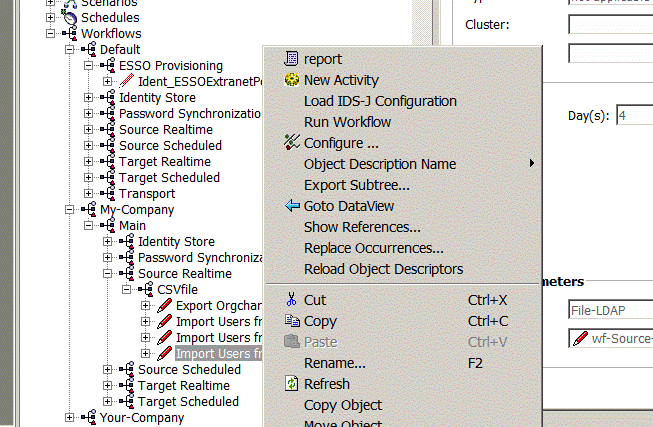Viewport: 653px width, 427px height.
Task: Click the Goto DataView arrow icon
Action: (291, 206)
